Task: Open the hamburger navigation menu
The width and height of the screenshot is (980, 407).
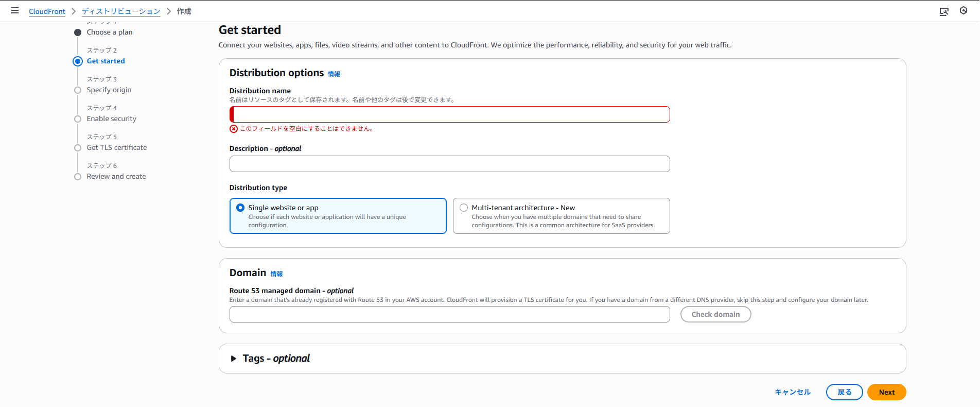Action: [15, 11]
